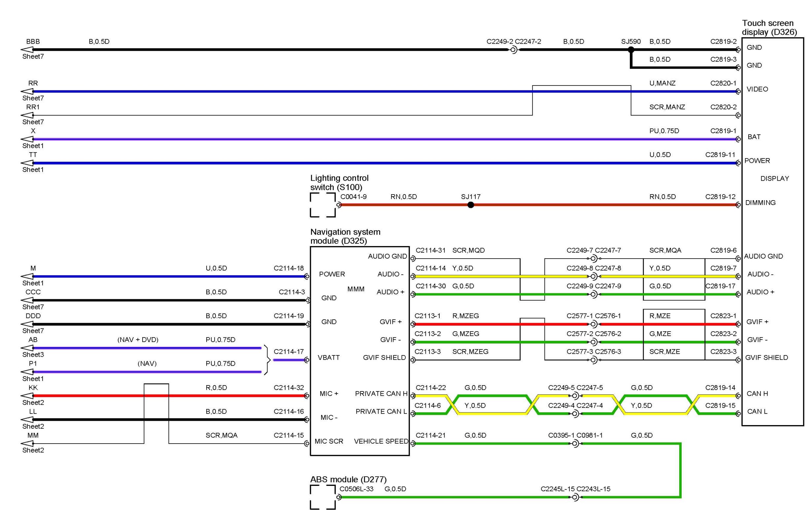This screenshot has width=812, height=510.
Task: Click the Lighting control switch S100 dashed box
Action: (322, 205)
